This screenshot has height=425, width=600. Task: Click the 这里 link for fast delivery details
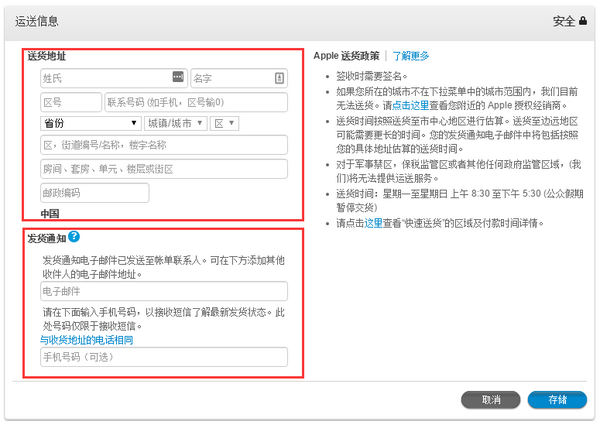pyautogui.click(x=373, y=223)
